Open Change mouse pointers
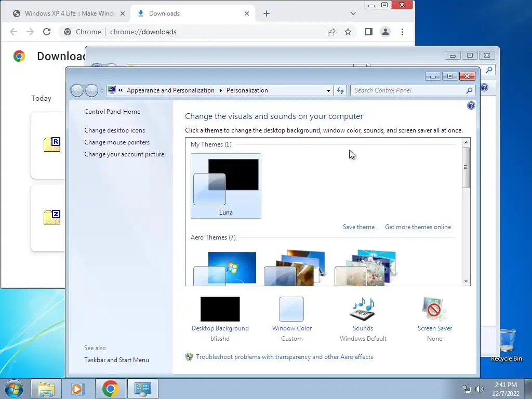Screen dimensions: 532x399 point(117,142)
